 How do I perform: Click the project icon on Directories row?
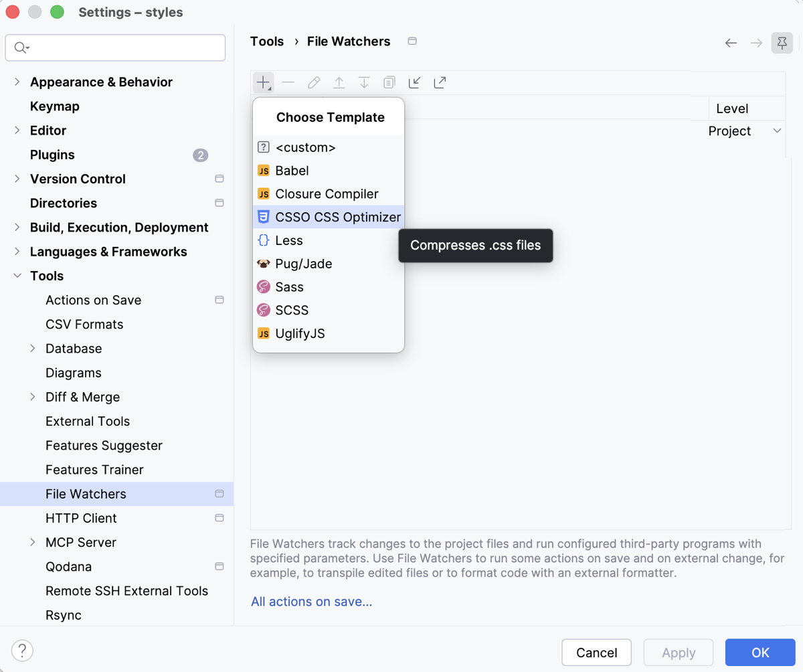[219, 203]
